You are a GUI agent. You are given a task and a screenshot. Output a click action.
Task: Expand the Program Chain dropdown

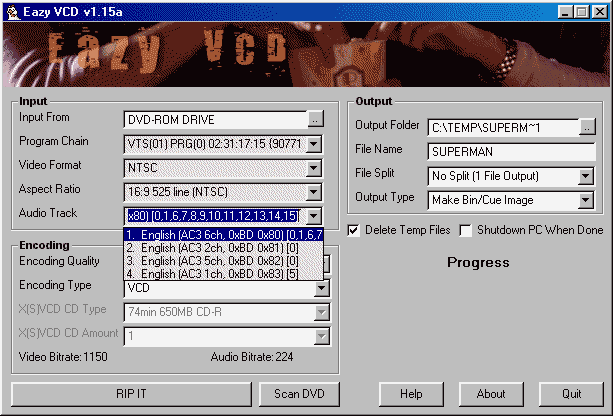[315, 144]
